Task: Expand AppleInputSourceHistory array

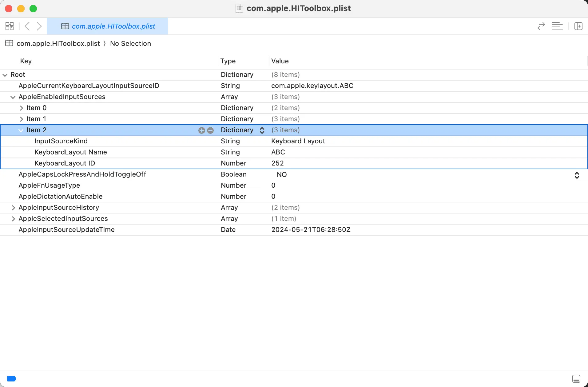Action: tap(13, 208)
